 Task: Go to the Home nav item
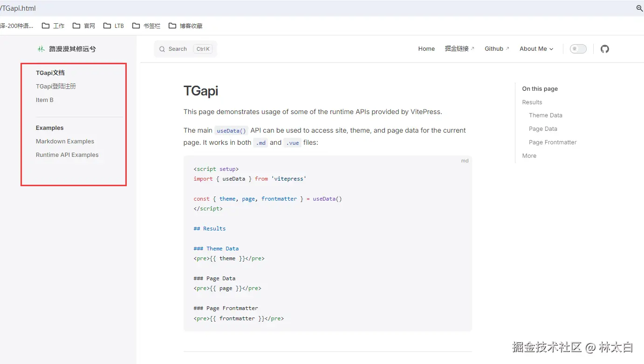(426, 49)
